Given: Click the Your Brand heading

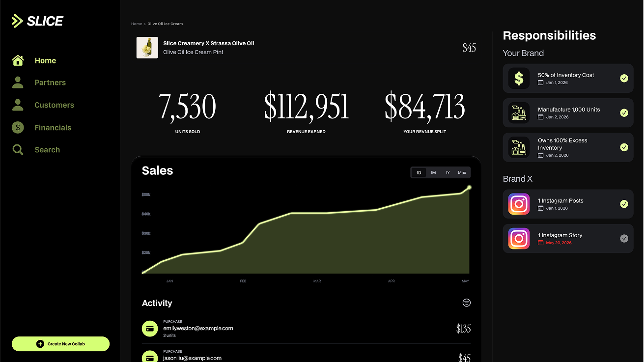Looking at the screenshot, I should click(x=523, y=53).
